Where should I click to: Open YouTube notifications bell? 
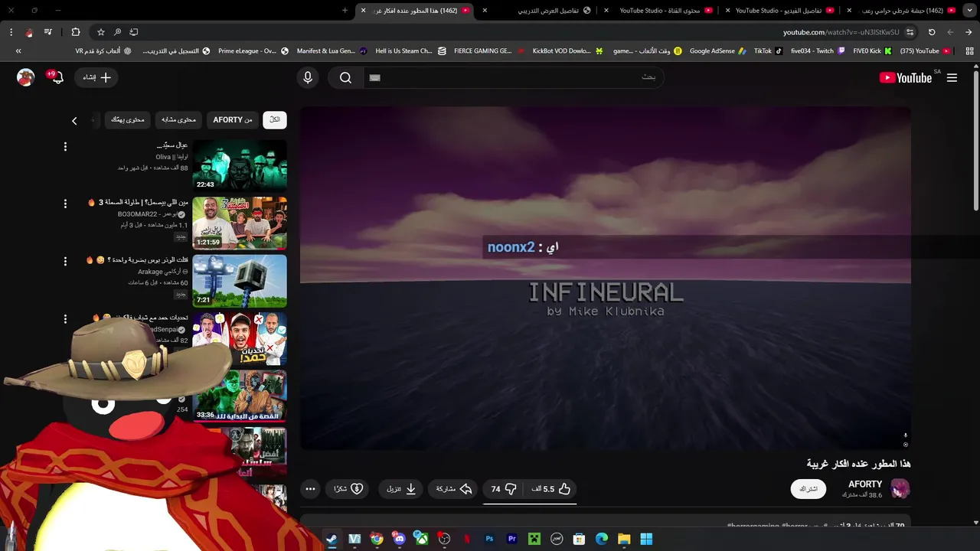[x=57, y=77]
